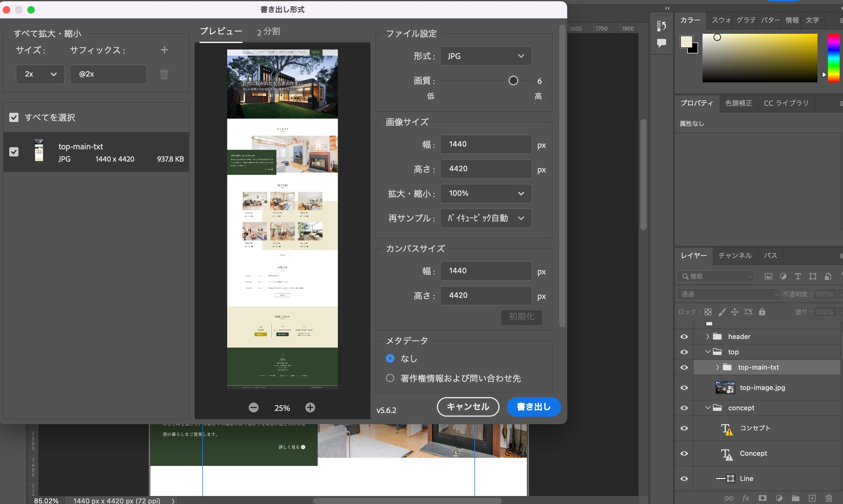Open the 形式 JPG format dropdown

pos(486,56)
